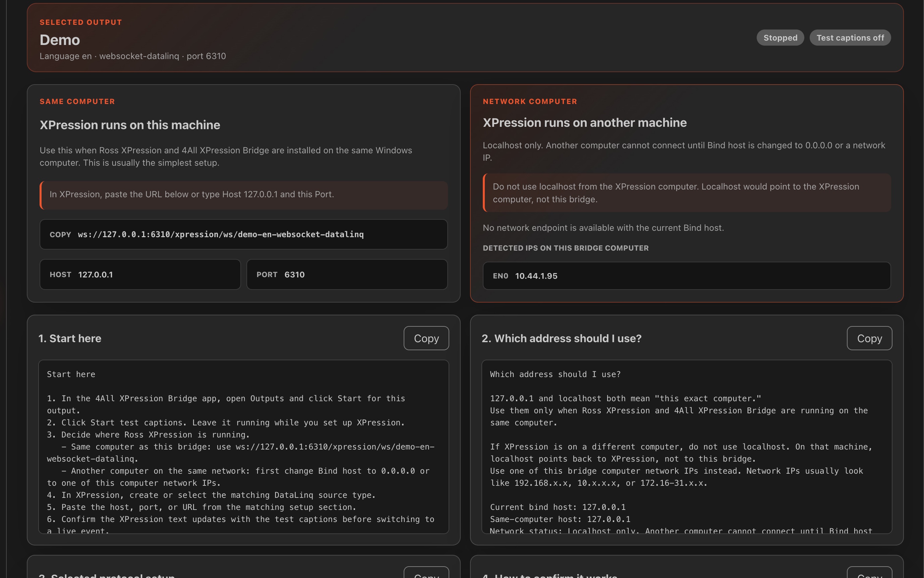The width and height of the screenshot is (924, 578).
Task: Click line '4. In XPression, create or select'
Action: [211, 495]
